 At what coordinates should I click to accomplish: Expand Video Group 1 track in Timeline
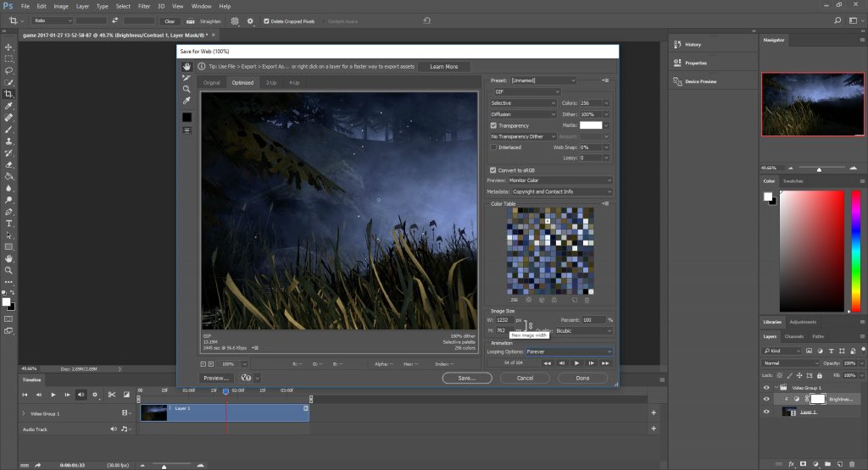pyautogui.click(x=23, y=413)
